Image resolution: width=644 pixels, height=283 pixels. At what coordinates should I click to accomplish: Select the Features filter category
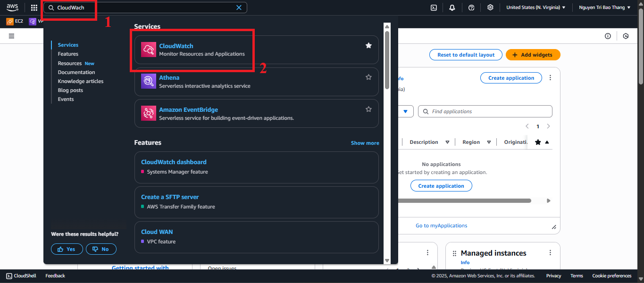click(x=68, y=54)
